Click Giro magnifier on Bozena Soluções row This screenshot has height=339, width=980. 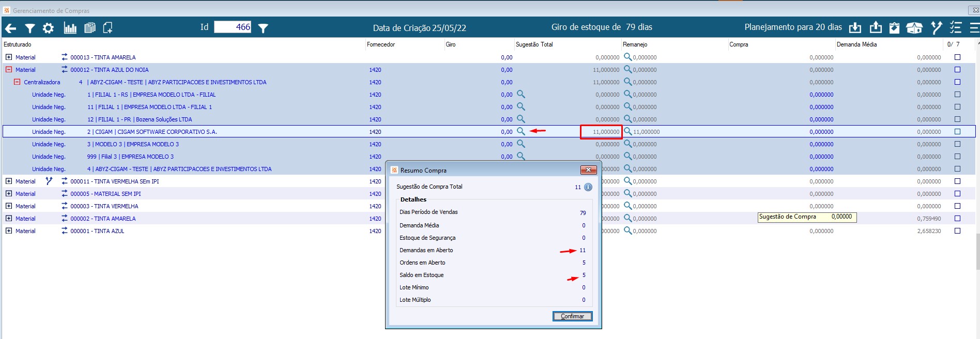pyautogui.click(x=521, y=119)
